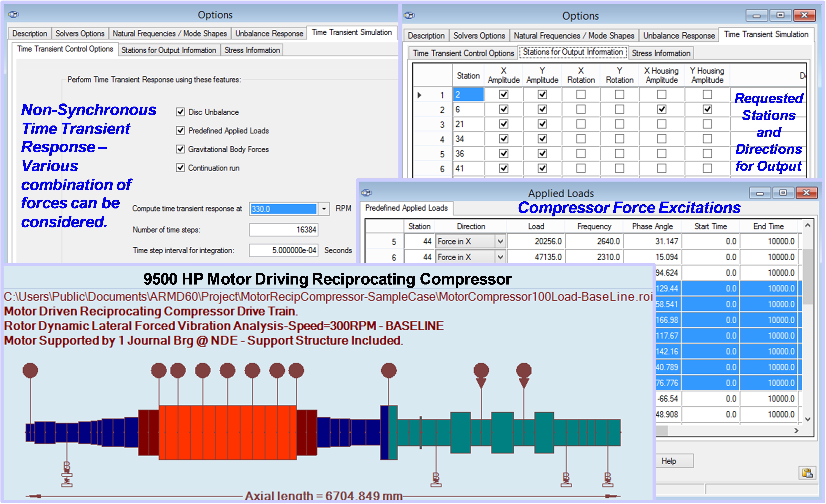Open Predefined Applied Loads tab

(x=406, y=208)
